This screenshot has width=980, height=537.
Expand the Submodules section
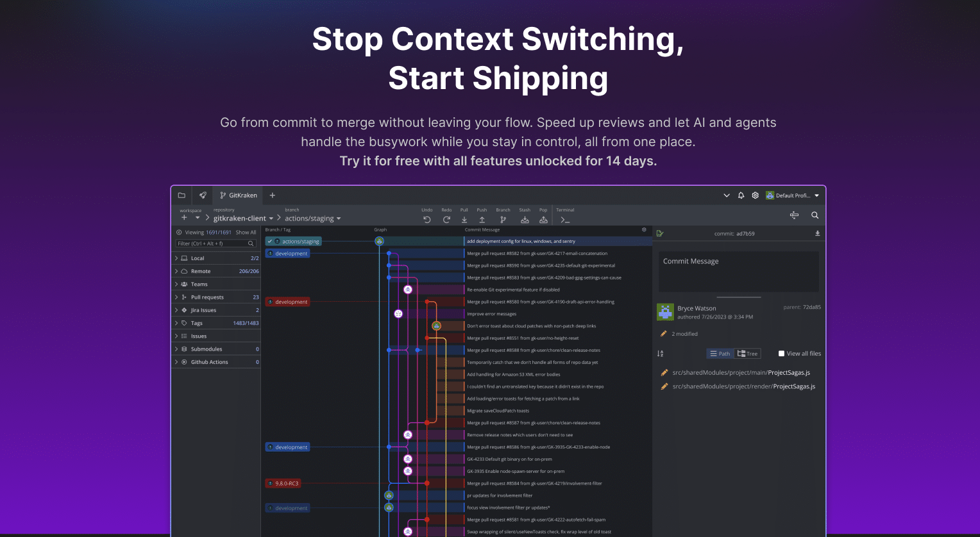217,349
